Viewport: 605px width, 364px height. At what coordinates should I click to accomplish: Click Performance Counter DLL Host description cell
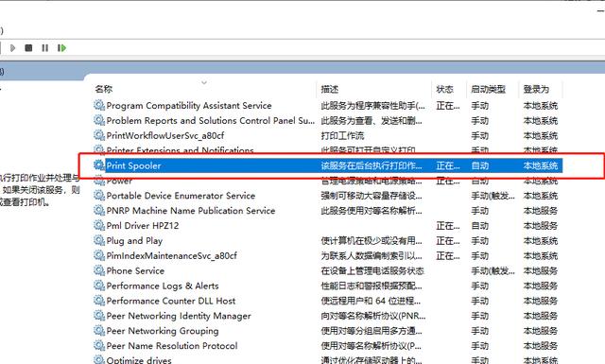(371, 301)
